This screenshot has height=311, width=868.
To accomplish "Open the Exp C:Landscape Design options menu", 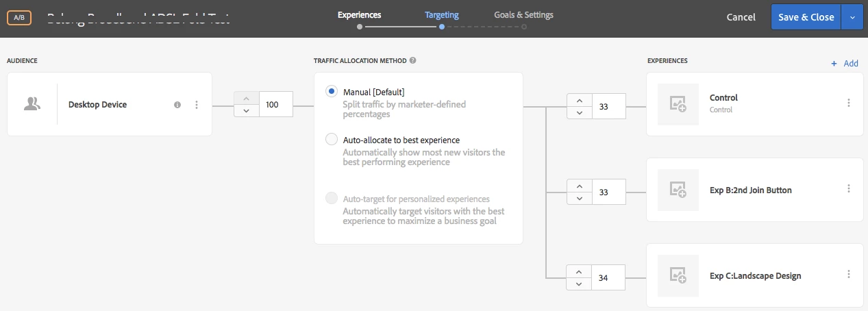I will coord(849,275).
